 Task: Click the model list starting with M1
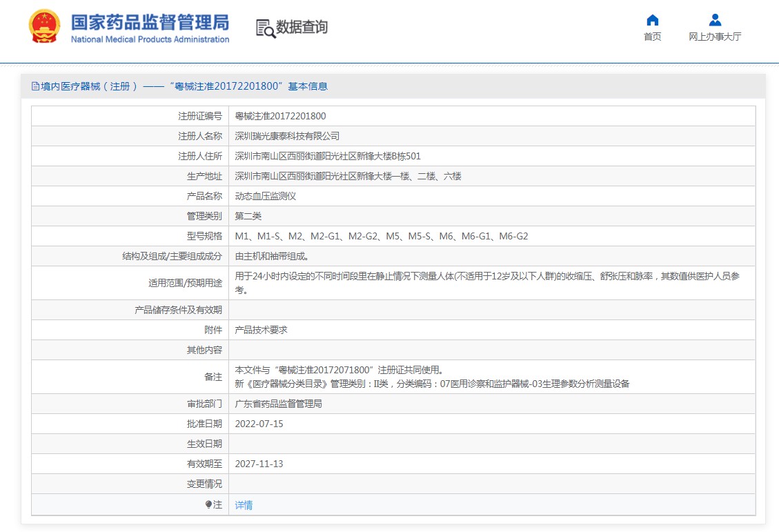coord(381,236)
